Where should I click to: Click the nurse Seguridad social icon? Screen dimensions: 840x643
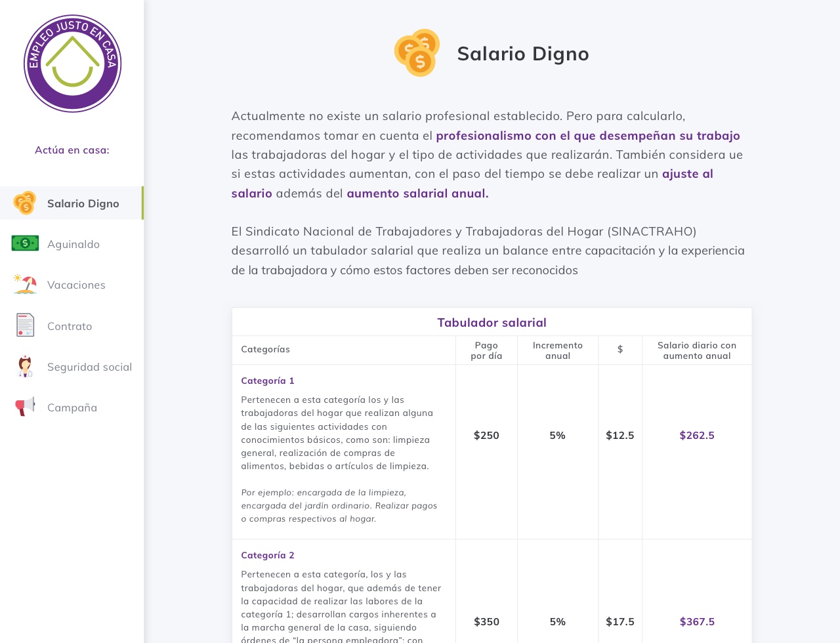(25, 366)
